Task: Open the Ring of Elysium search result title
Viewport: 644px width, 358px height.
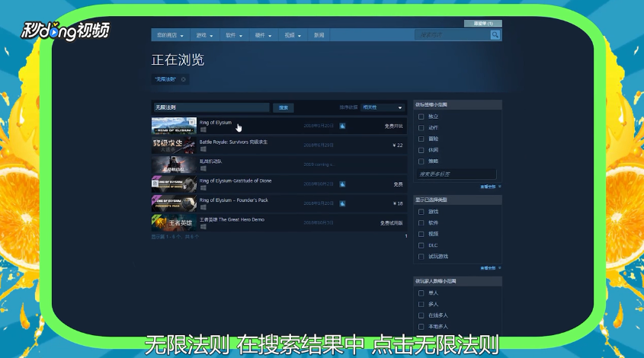Action: point(216,123)
